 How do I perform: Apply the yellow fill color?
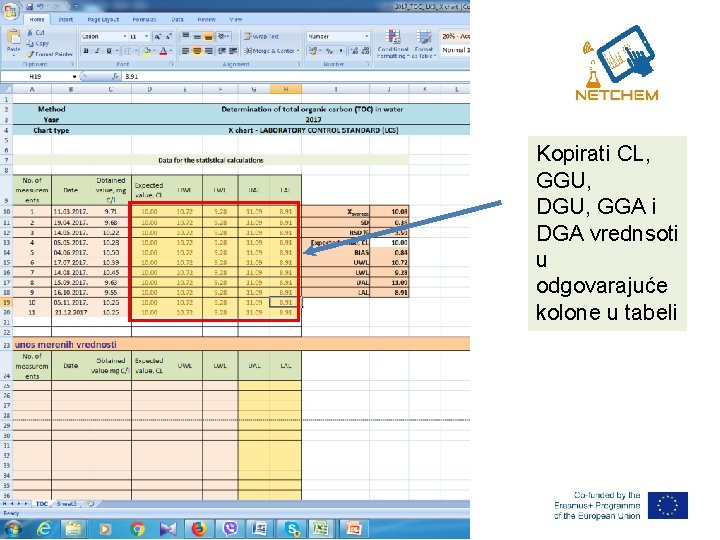click(146, 51)
